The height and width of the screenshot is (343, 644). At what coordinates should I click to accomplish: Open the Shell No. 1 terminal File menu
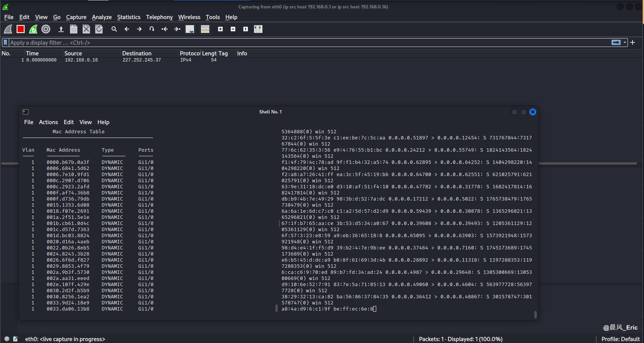[29, 122]
